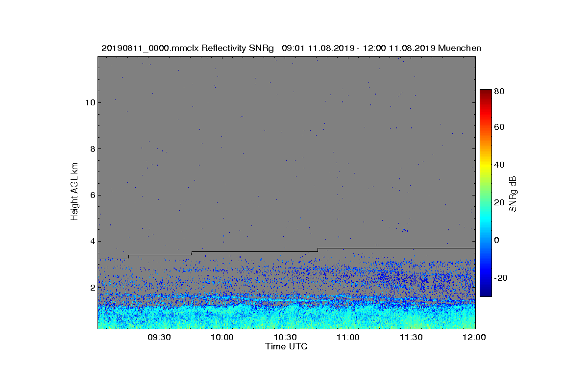The width and height of the screenshot is (588, 392).
Task: Click the dark red top of colorbar
Action: point(486,93)
